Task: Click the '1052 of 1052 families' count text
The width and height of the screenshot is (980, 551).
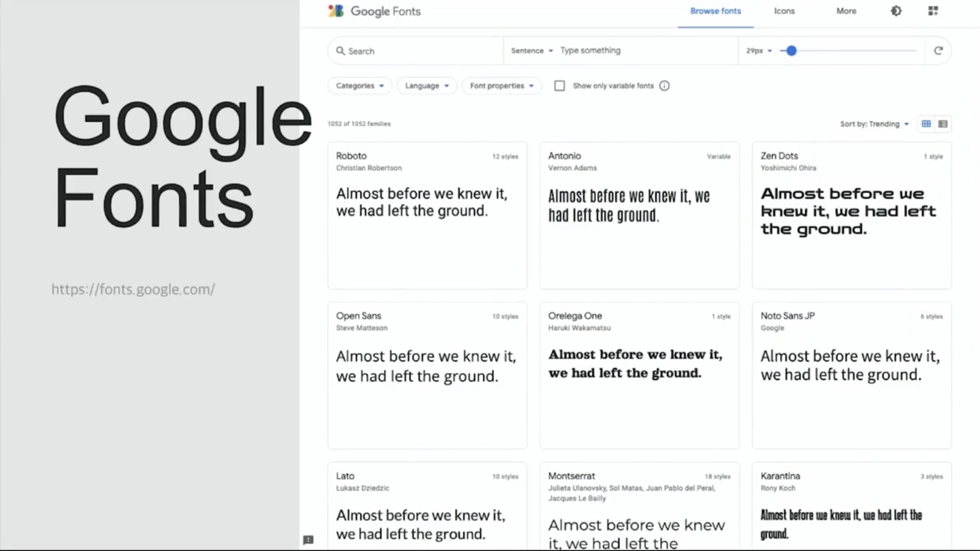Action: pos(359,124)
